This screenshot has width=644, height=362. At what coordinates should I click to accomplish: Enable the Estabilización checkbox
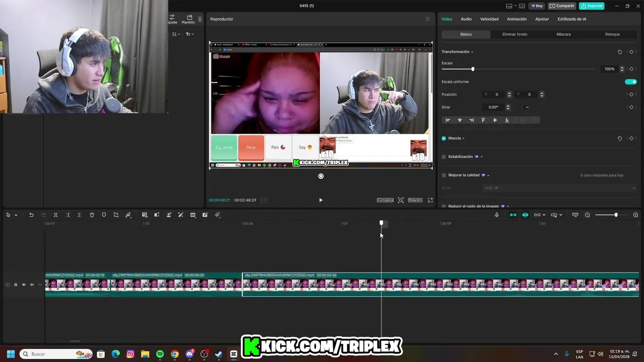444,157
